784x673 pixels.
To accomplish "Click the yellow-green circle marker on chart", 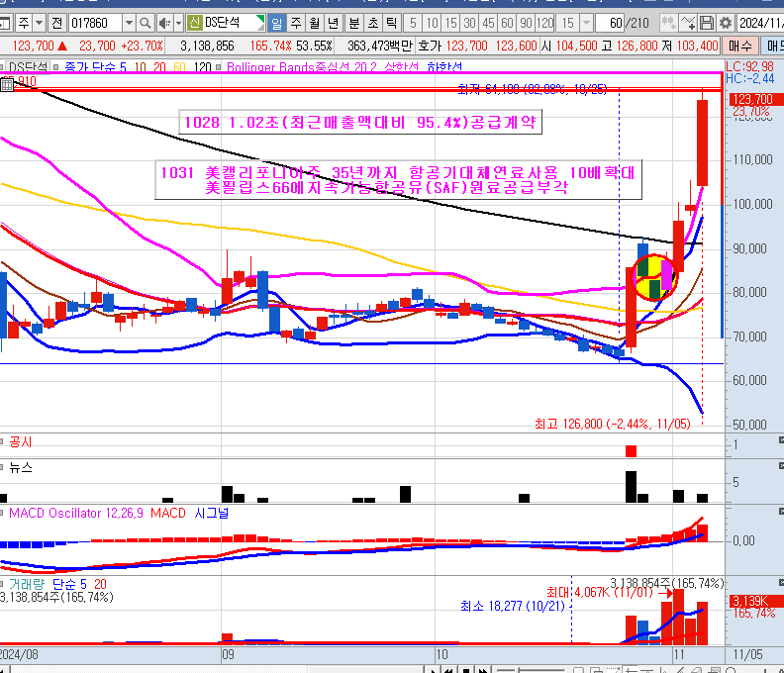I will [652, 276].
